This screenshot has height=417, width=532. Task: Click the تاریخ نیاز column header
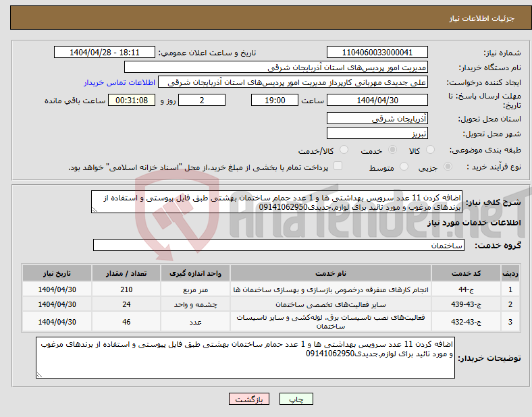click(57, 273)
